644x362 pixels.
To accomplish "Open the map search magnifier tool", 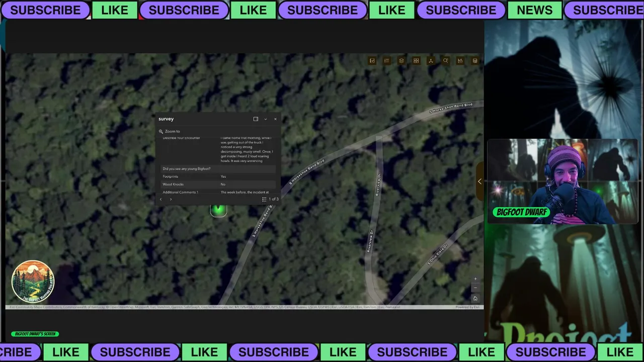I will point(445,61).
